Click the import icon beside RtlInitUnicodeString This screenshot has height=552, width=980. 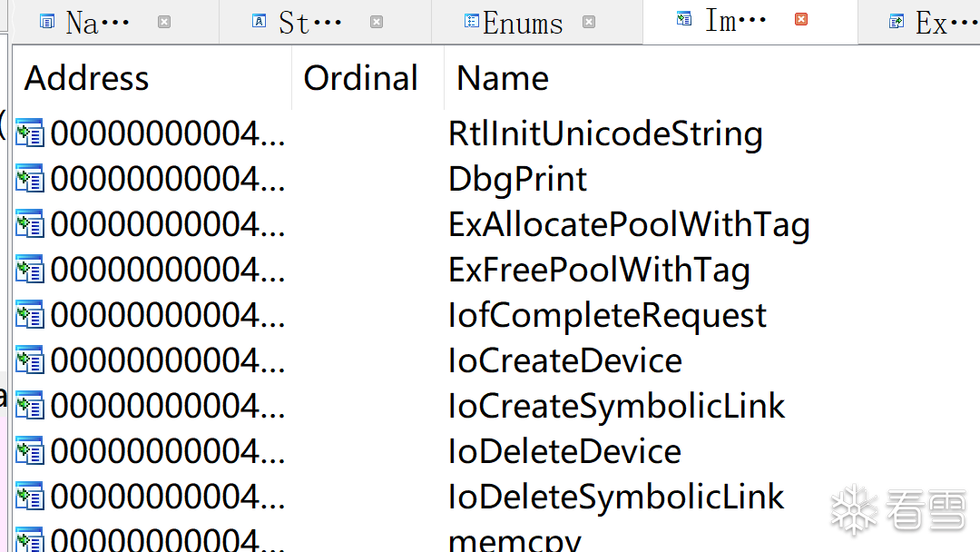click(x=30, y=133)
